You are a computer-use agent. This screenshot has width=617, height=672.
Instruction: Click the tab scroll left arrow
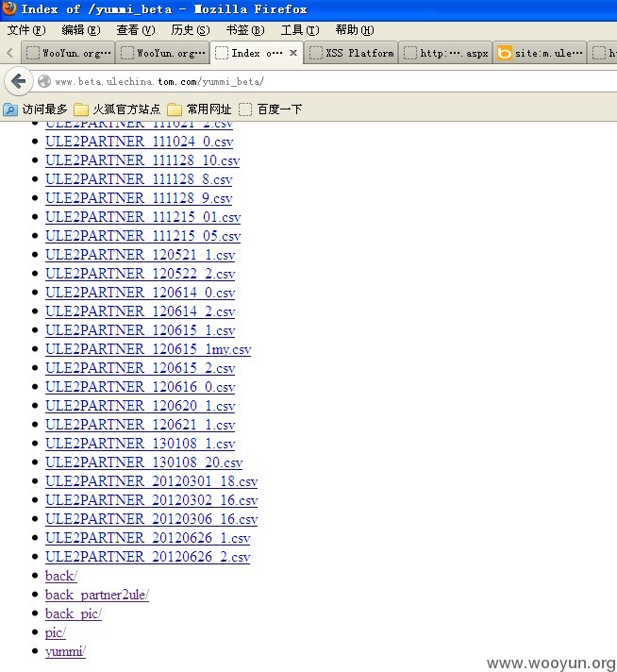pyautogui.click(x=9, y=53)
